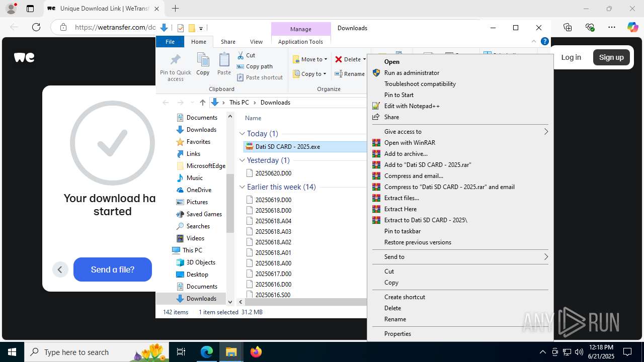Select file 20250620.D00

tap(273, 173)
